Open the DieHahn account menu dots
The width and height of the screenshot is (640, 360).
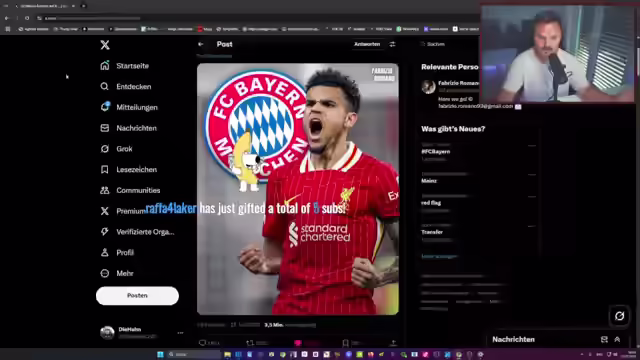pos(180,333)
